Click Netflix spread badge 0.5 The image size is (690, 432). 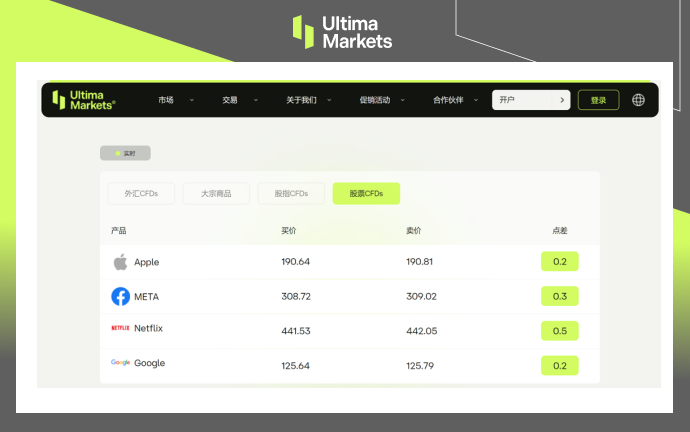560,331
